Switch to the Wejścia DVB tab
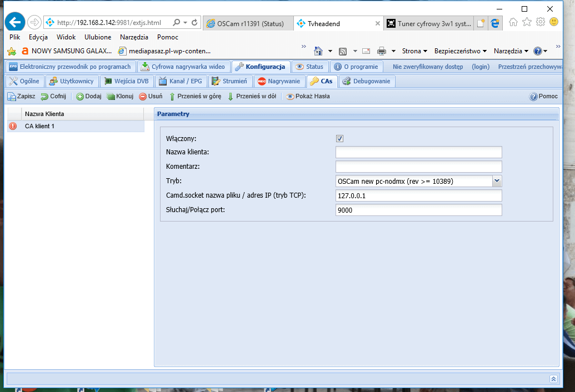The image size is (575, 392). (x=128, y=82)
